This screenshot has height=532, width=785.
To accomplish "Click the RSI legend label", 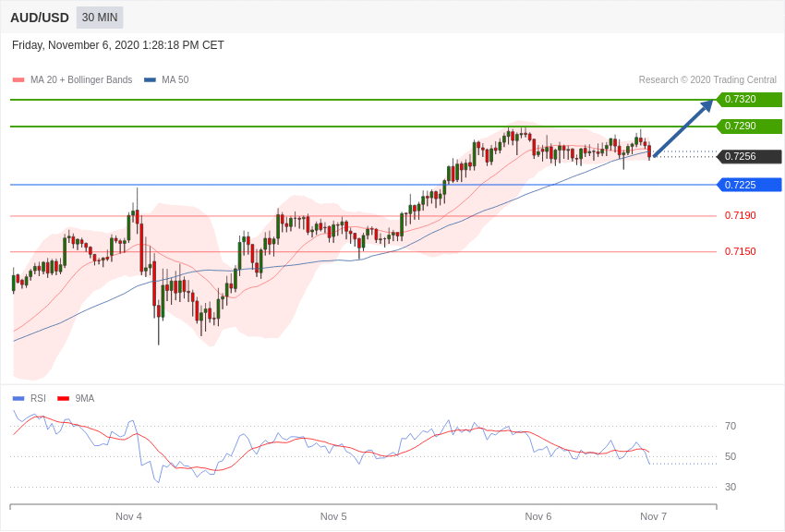I will (x=38, y=398).
